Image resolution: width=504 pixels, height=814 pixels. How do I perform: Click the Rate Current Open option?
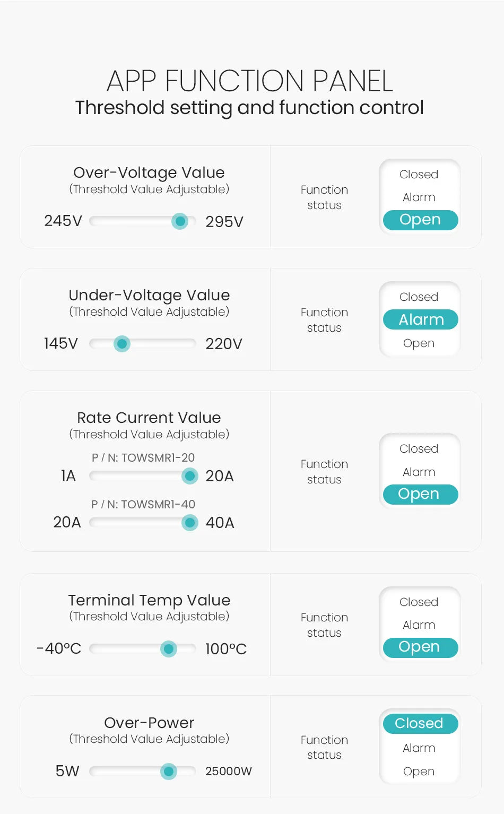tap(420, 494)
